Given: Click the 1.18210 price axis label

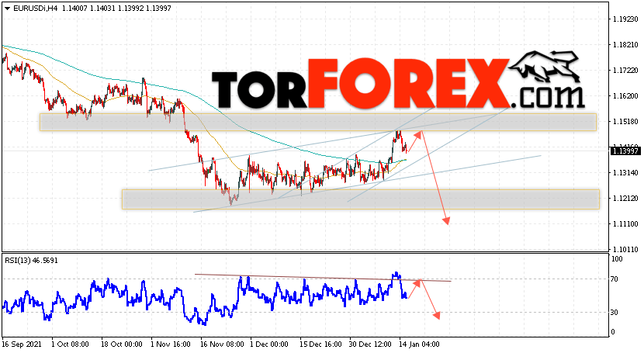Looking at the screenshot, I should click(x=625, y=45).
